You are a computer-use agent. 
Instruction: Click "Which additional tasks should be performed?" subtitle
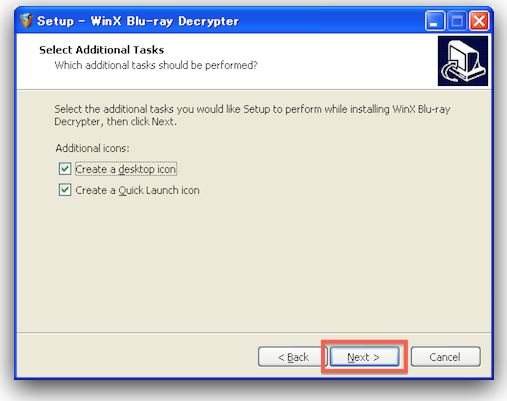(x=156, y=65)
